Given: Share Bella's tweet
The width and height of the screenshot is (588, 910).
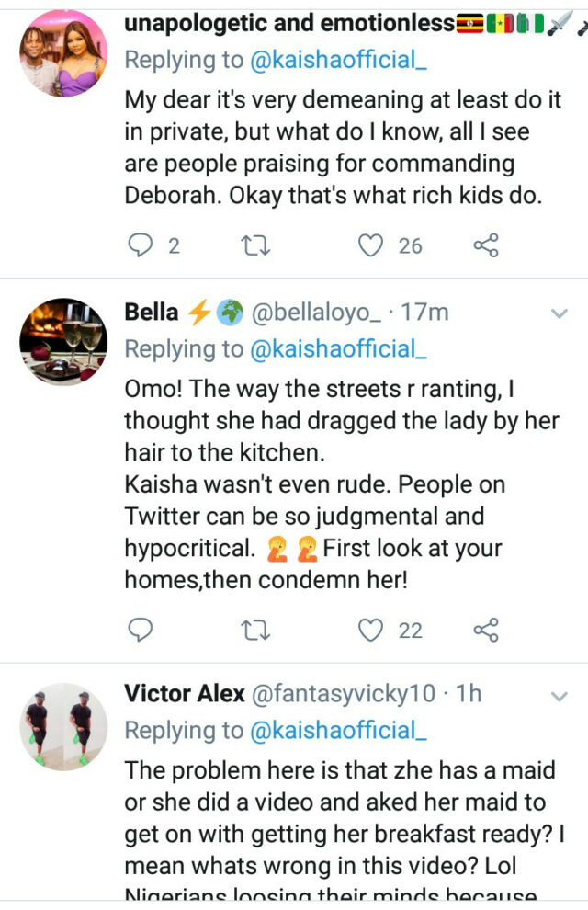Looking at the screenshot, I should 485,630.
